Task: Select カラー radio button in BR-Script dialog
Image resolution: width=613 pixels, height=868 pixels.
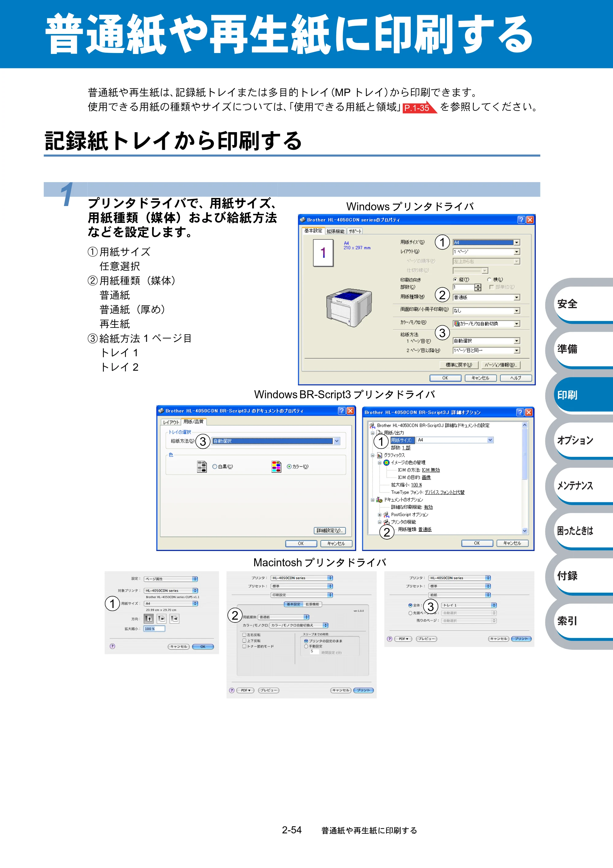Action: (x=289, y=467)
